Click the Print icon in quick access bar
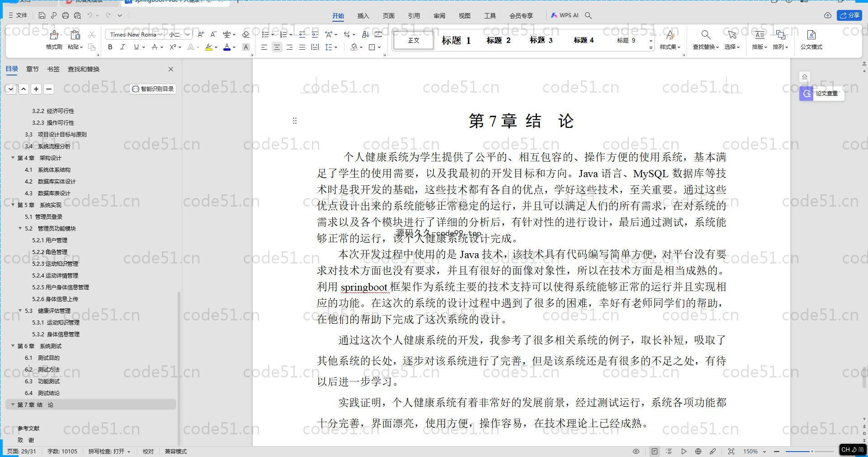The image size is (868, 457). 66,15
